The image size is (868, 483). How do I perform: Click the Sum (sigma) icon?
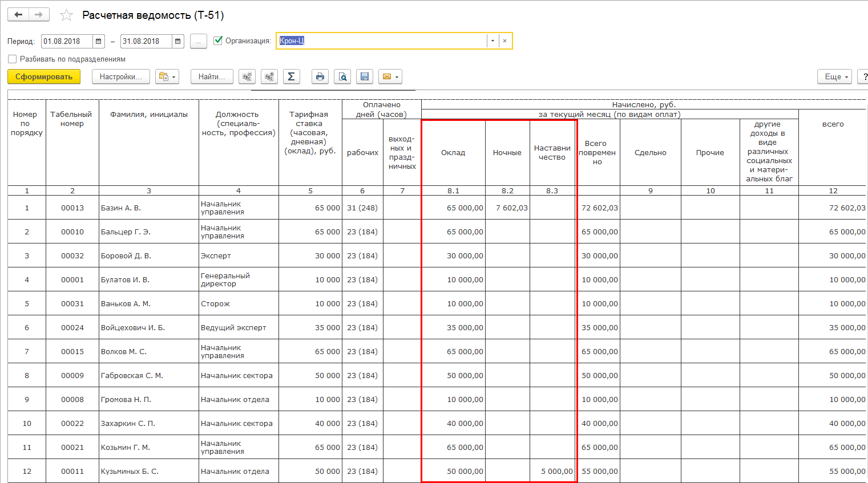click(292, 77)
